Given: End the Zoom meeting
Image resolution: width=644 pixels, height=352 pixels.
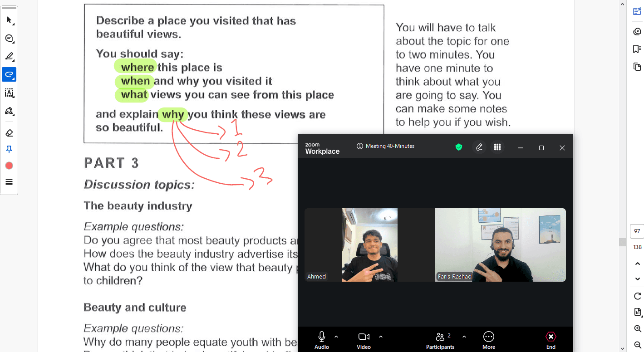Looking at the screenshot, I should tap(551, 336).
